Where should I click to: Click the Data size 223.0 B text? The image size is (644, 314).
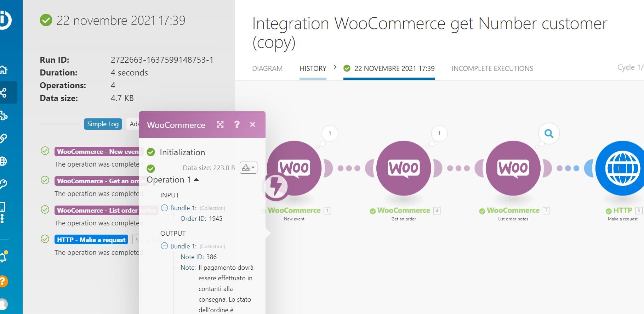[x=209, y=168]
